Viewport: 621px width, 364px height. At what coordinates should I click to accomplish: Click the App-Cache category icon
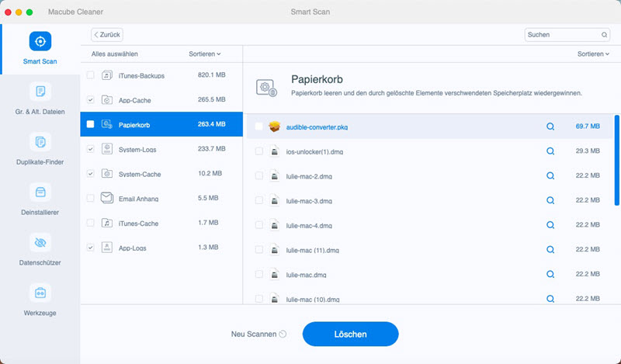tap(107, 99)
